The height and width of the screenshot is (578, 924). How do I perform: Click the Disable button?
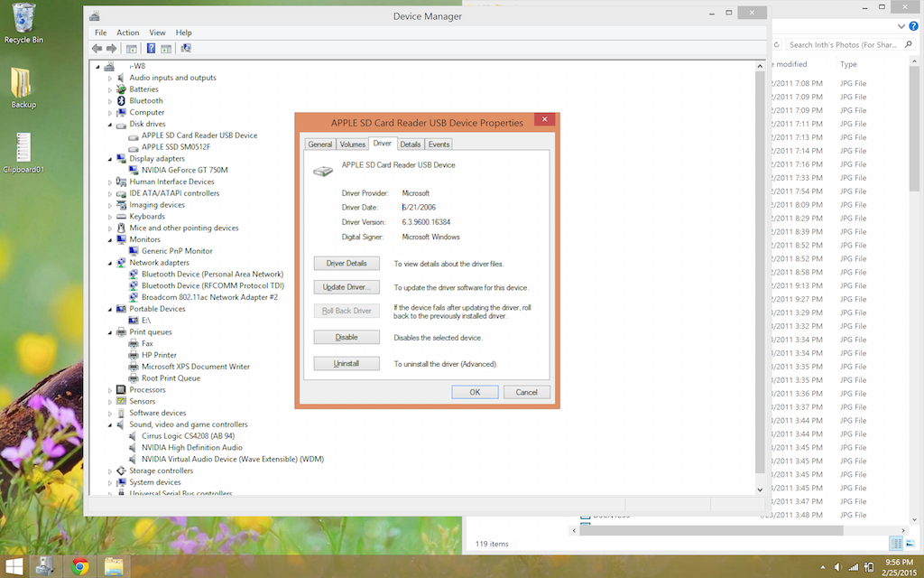(346, 338)
